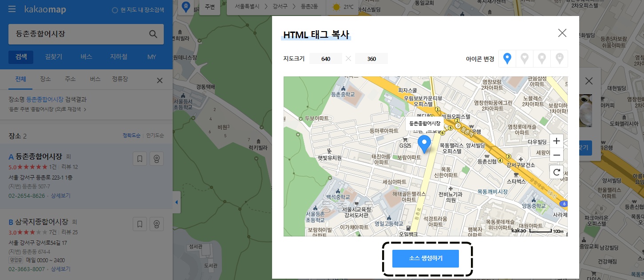The width and height of the screenshot is (644, 280).
Task: Select the 전체 results filter tab
Action: (x=21, y=79)
